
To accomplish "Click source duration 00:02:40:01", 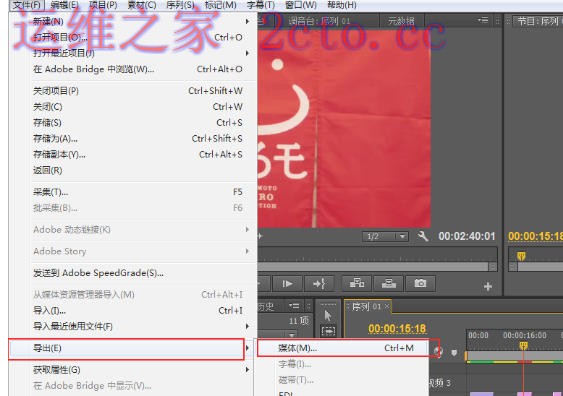I will (x=466, y=236).
